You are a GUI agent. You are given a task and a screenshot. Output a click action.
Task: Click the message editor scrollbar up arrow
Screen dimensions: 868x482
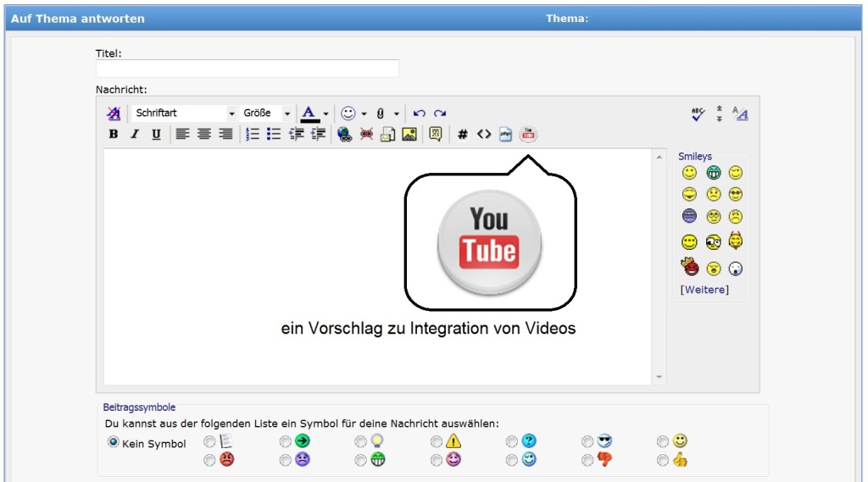(659, 158)
